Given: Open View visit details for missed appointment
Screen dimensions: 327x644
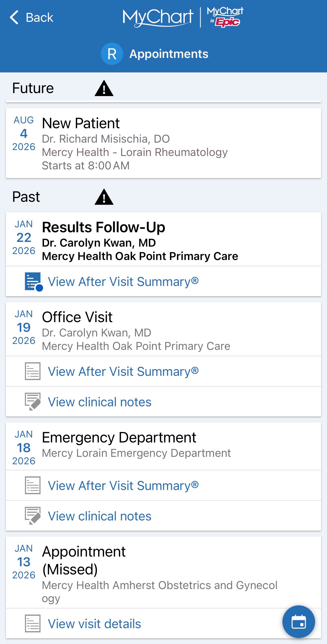Looking at the screenshot, I should [94, 623].
